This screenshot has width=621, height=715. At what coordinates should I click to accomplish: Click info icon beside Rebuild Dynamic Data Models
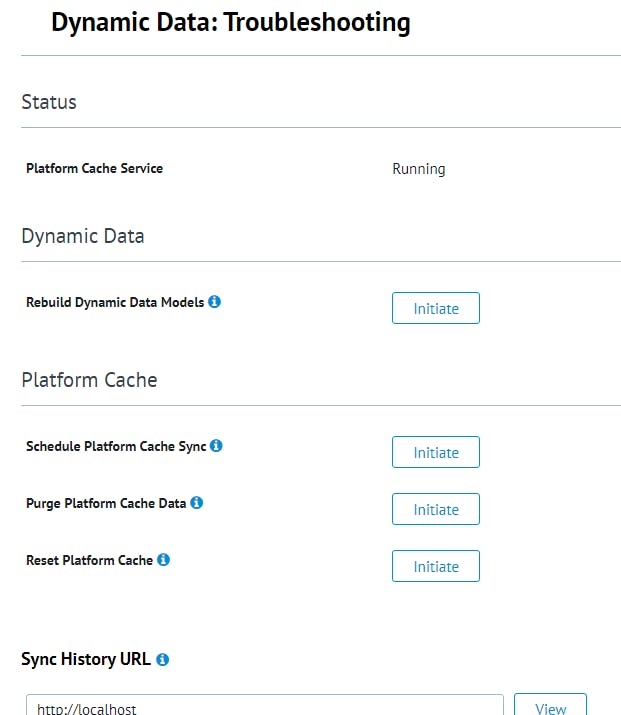pyautogui.click(x=215, y=302)
